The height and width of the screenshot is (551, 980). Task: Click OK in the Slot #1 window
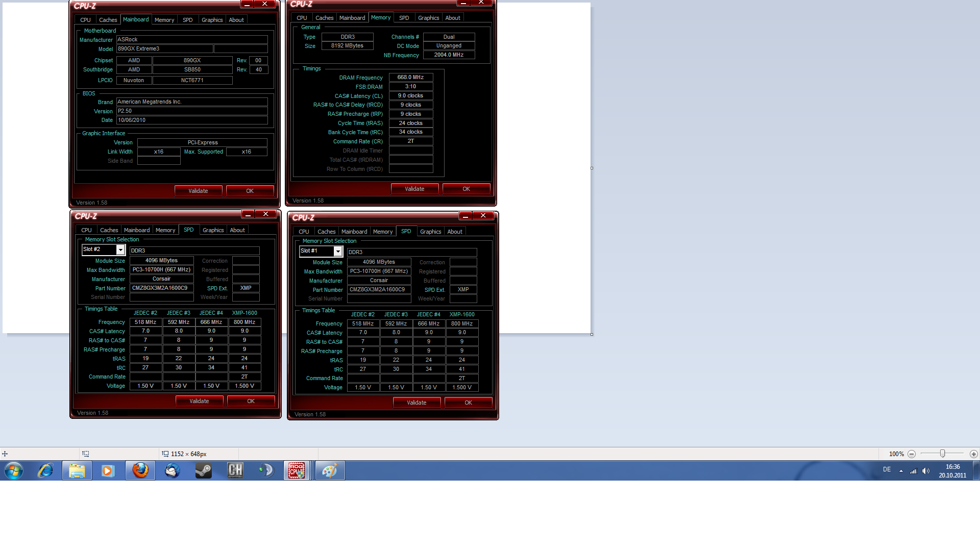[468, 403]
